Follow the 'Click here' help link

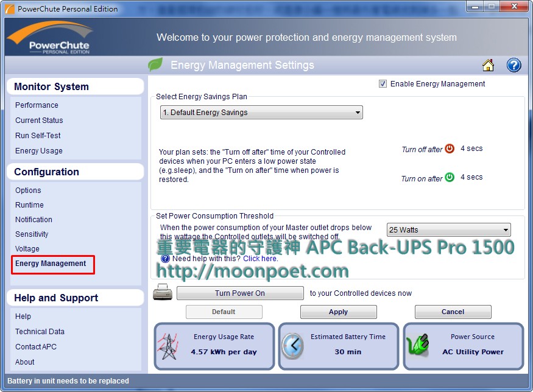pyautogui.click(x=260, y=259)
